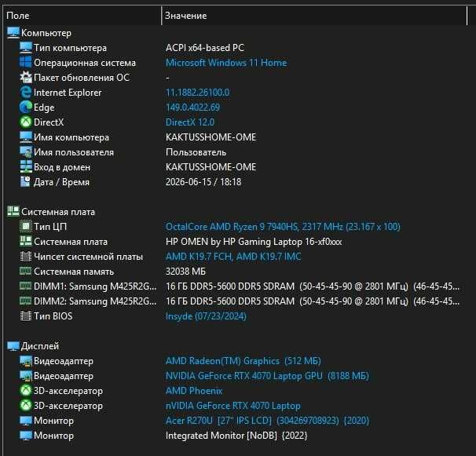Select the DIMM1 16 ГБ DDR5-5600 value

coord(313,286)
